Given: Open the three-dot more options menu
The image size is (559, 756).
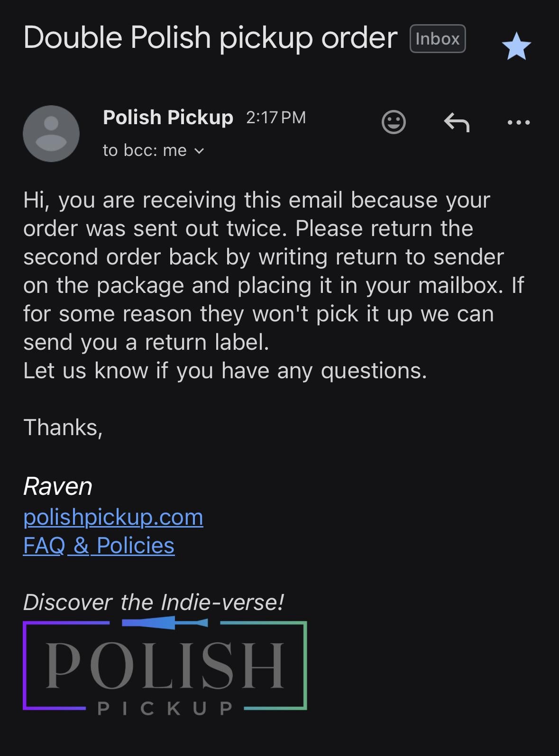Looking at the screenshot, I should click(x=518, y=122).
